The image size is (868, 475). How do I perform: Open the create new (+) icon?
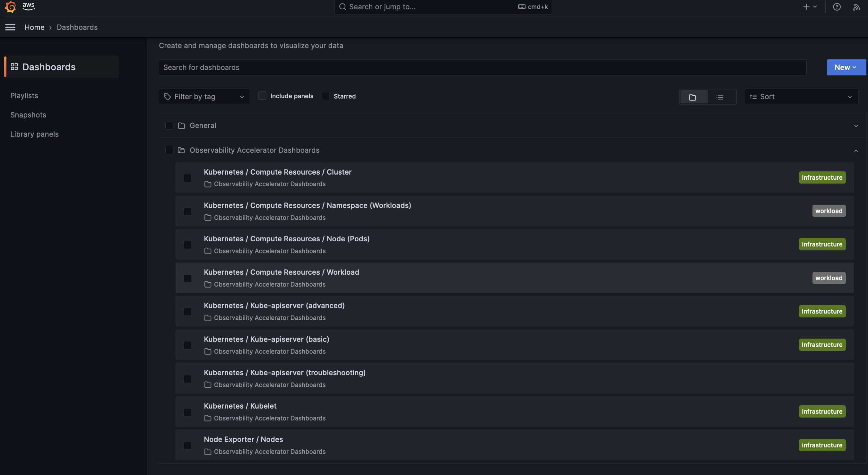pyautogui.click(x=806, y=7)
